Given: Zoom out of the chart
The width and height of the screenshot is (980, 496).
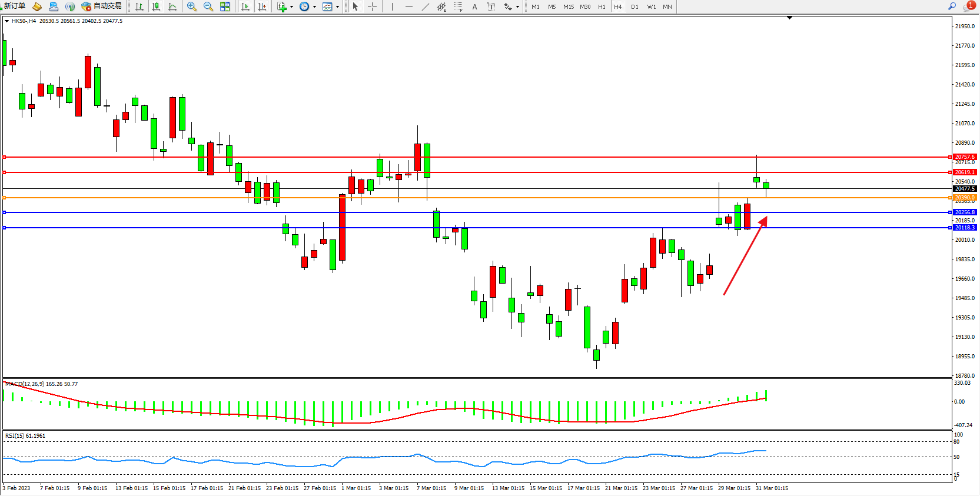Looking at the screenshot, I should (x=208, y=6).
